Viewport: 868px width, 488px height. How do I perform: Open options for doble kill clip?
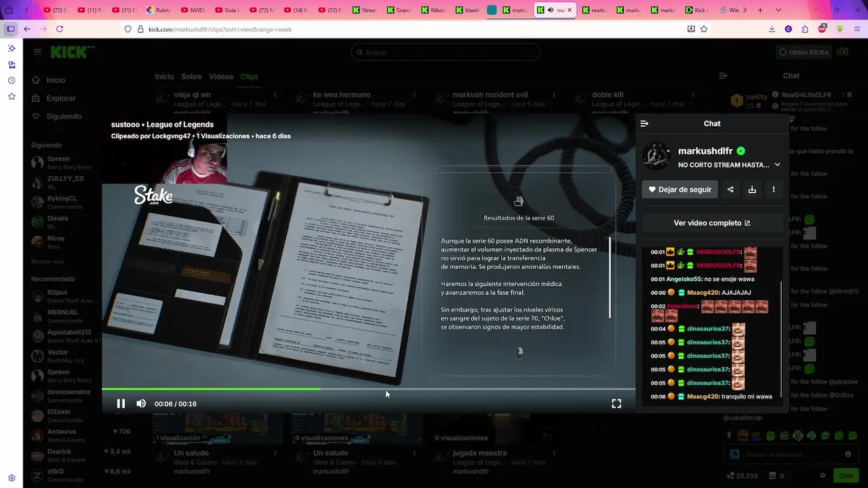pos(693,95)
